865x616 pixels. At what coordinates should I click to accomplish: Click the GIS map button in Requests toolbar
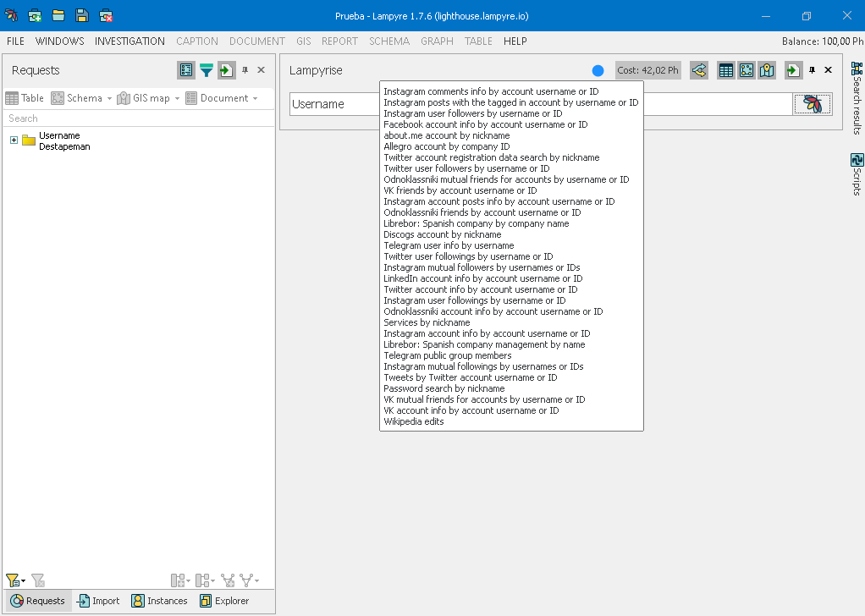pyautogui.click(x=143, y=98)
